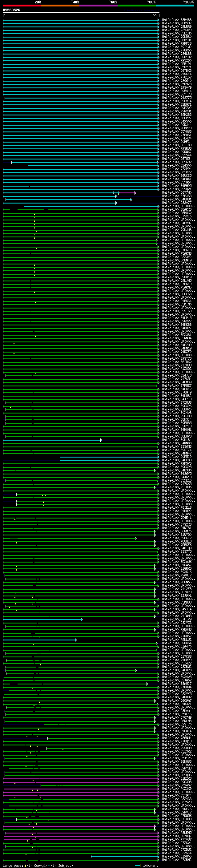Choose hit UniRef100_B0M1A2
Viewport: 197px width, 868px height.
pyautogui.click(x=176, y=57)
